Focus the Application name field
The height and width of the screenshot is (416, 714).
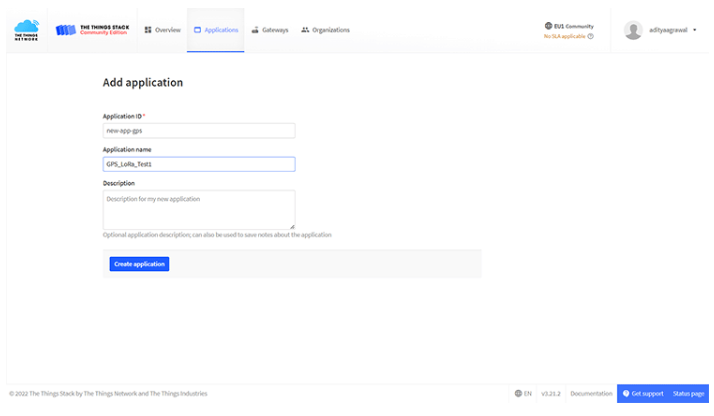[199, 164]
